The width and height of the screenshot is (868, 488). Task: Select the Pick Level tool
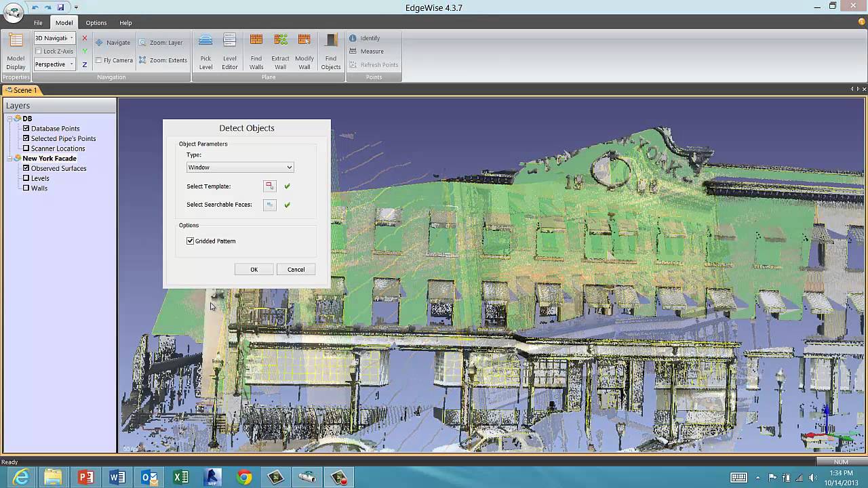[205, 52]
